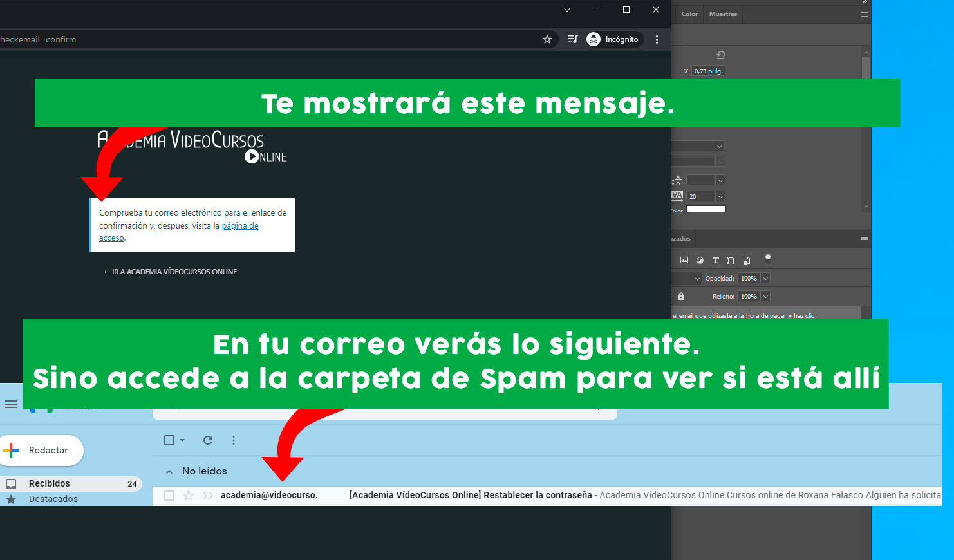
Task: Open the white text color swatch
Action: pyautogui.click(x=706, y=209)
